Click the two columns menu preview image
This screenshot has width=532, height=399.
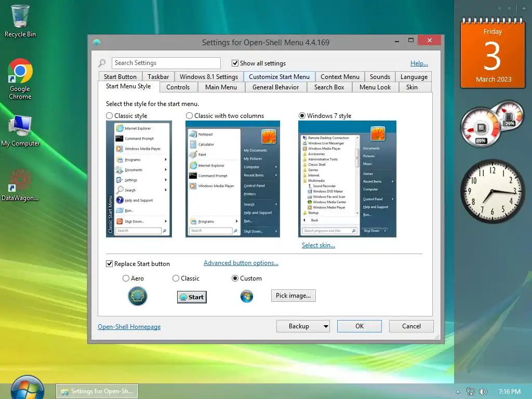tap(232, 179)
